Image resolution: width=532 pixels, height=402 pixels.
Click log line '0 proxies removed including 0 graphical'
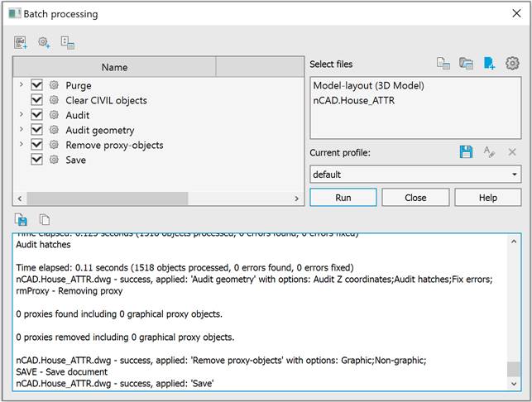point(125,337)
